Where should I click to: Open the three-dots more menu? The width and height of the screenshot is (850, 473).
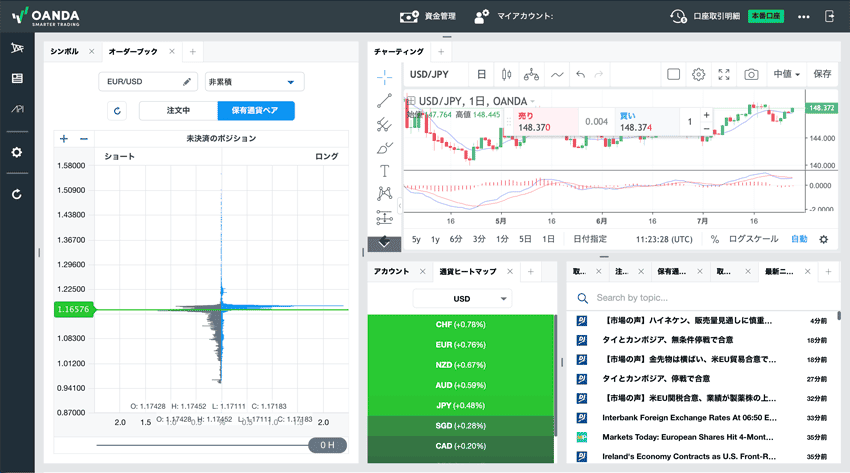click(x=803, y=17)
